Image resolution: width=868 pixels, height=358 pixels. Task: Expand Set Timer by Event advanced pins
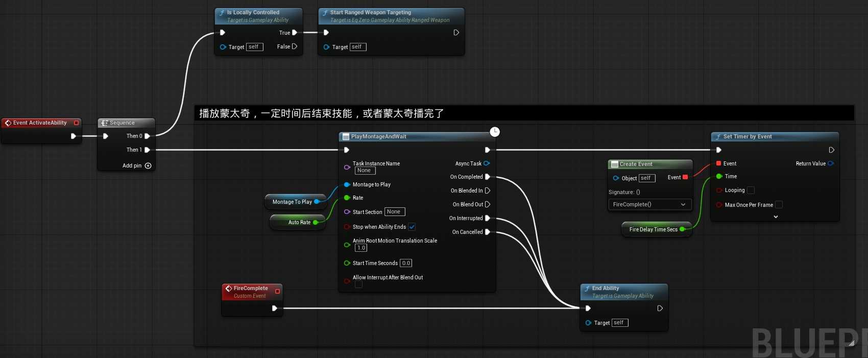point(776,217)
